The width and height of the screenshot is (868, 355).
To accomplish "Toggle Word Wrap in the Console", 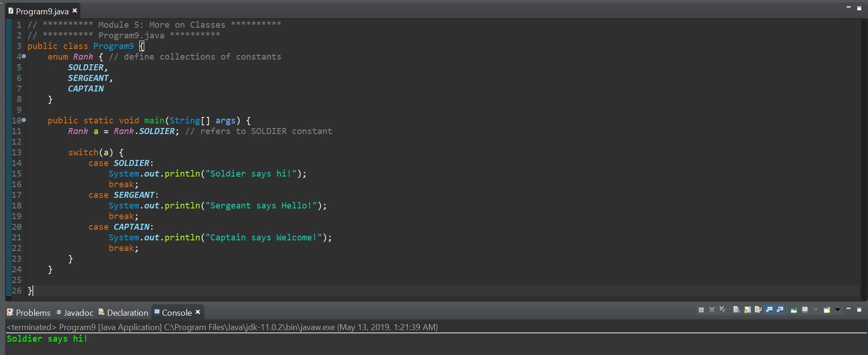I will 758,310.
